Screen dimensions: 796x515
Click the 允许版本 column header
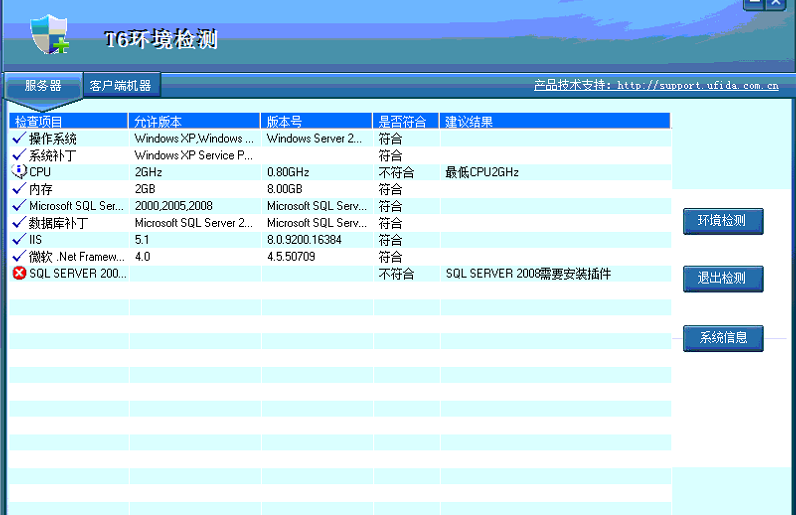pos(194,121)
